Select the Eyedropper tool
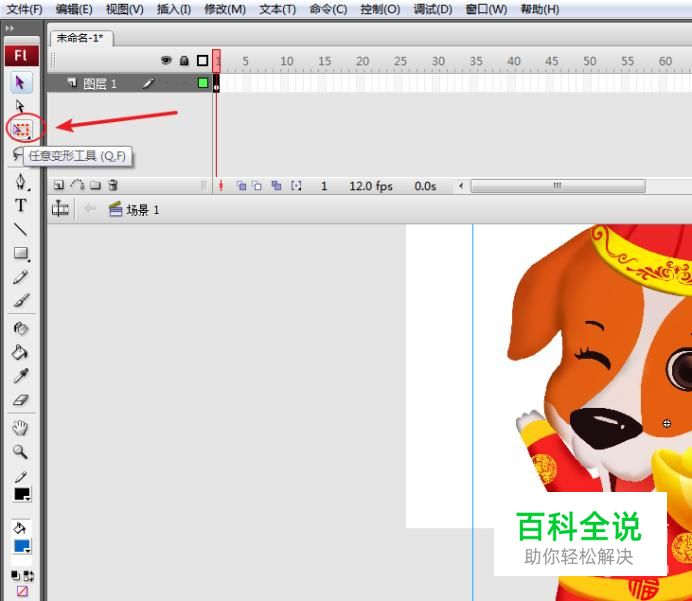692x601 pixels. pyautogui.click(x=21, y=376)
